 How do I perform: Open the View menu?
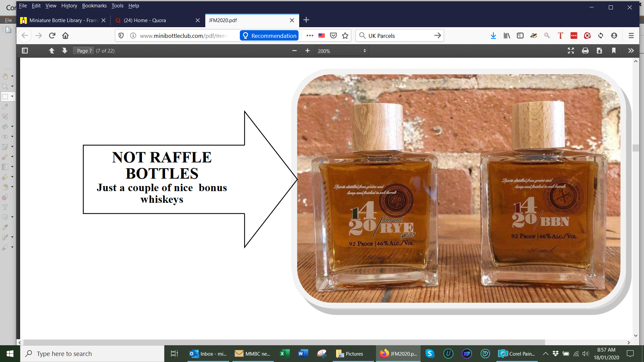coord(51,6)
